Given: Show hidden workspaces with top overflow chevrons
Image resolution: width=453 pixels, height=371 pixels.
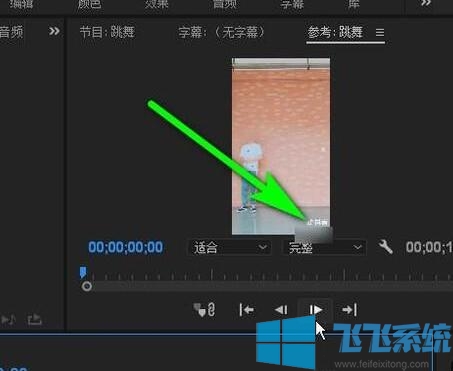Looking at the screenshot, I should 426,3.
